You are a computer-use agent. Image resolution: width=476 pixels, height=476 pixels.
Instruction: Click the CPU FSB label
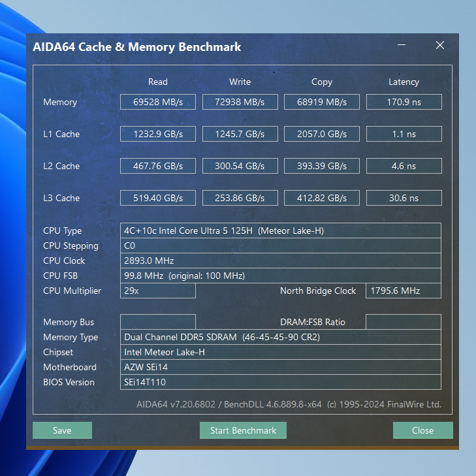click(61, 276)
